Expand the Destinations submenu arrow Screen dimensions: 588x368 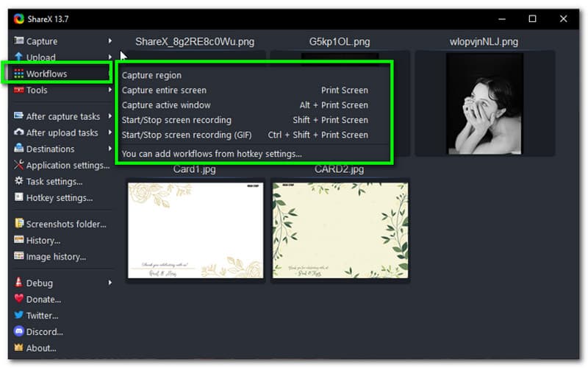tap(110, 149)
